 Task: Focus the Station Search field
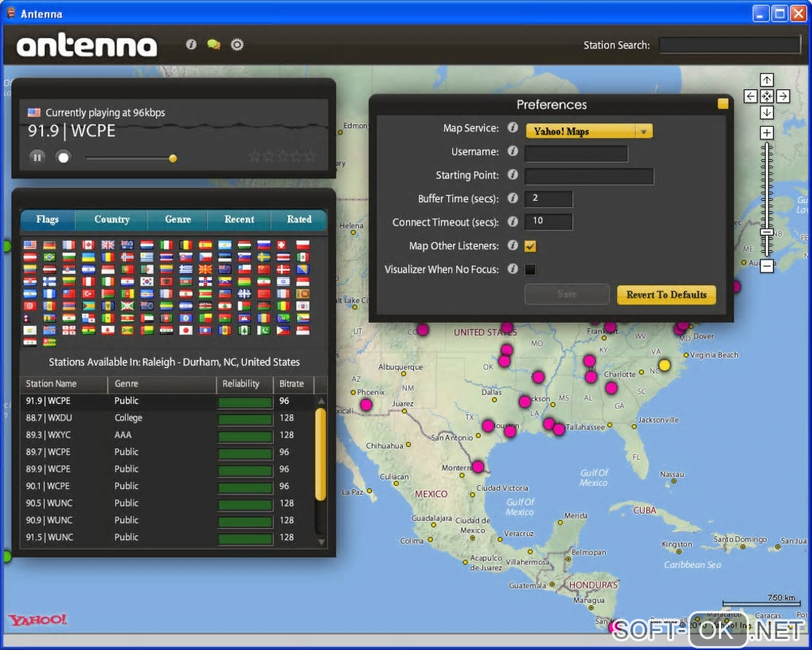[x=730, y=45]
